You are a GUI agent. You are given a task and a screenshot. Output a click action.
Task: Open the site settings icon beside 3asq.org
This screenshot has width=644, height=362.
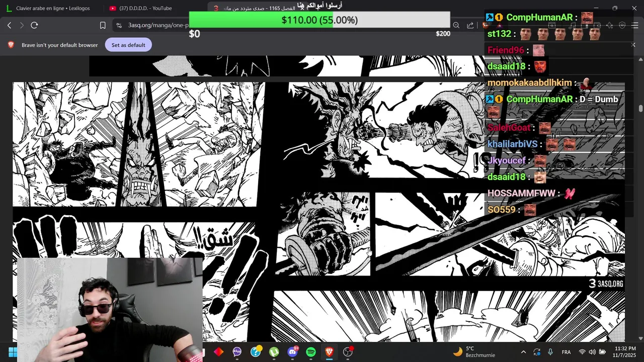[119, 25]
